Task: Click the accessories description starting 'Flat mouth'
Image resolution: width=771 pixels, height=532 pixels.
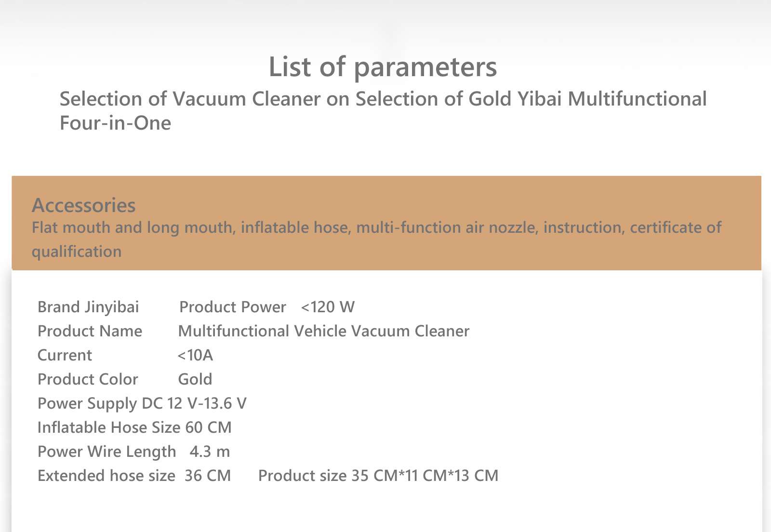Action: [x=376, y=239]
